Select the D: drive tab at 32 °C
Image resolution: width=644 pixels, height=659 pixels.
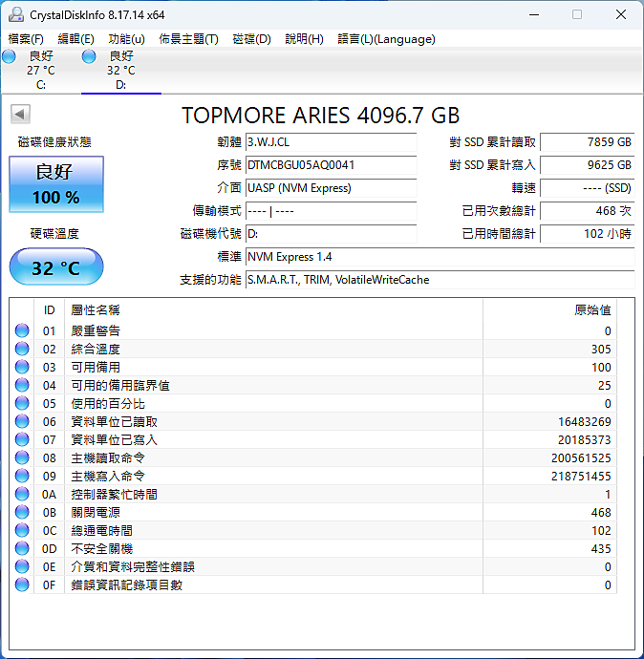tap(121, 70)
